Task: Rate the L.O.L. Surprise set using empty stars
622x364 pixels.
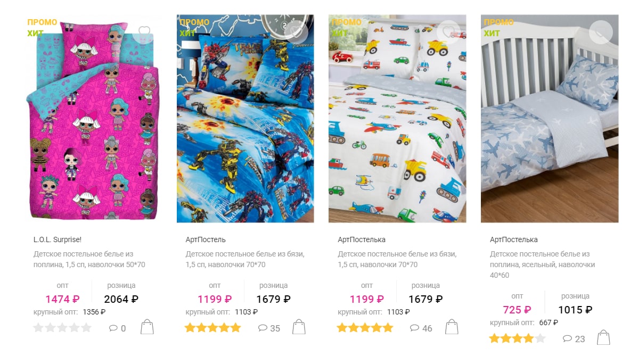Action: click(x=62, y=328)
